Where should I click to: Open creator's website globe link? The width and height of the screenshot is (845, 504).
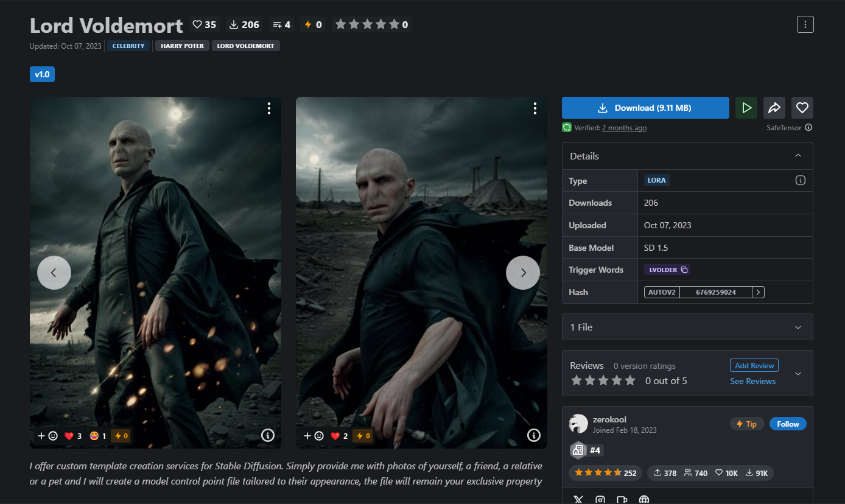pyautogui.click(x=644, y=500)
